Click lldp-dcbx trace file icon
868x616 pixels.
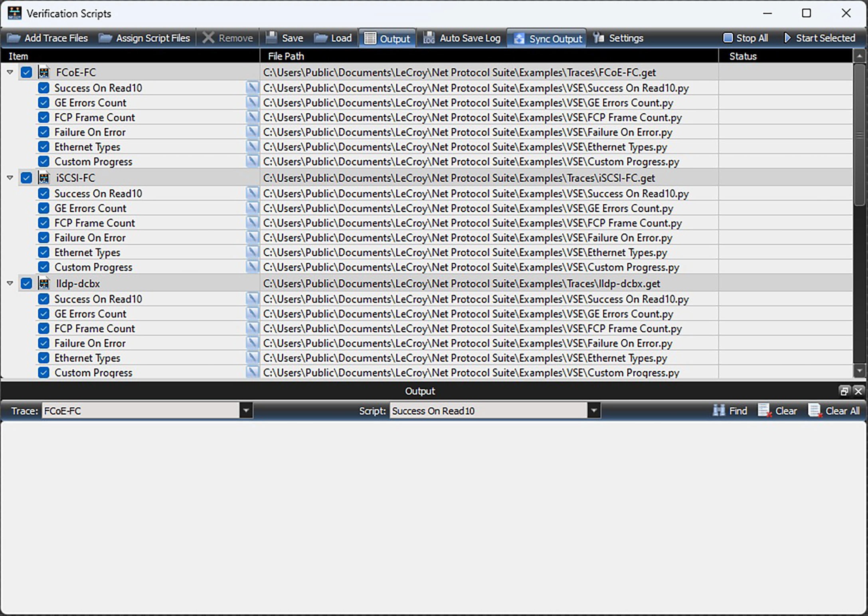tap(44, 283)
